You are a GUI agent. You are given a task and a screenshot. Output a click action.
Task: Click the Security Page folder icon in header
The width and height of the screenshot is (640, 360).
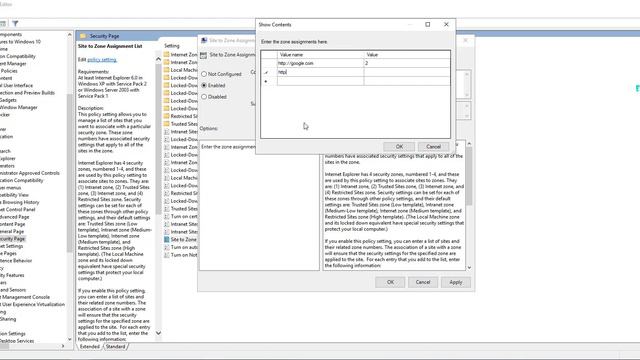click(x=83, y=36)
